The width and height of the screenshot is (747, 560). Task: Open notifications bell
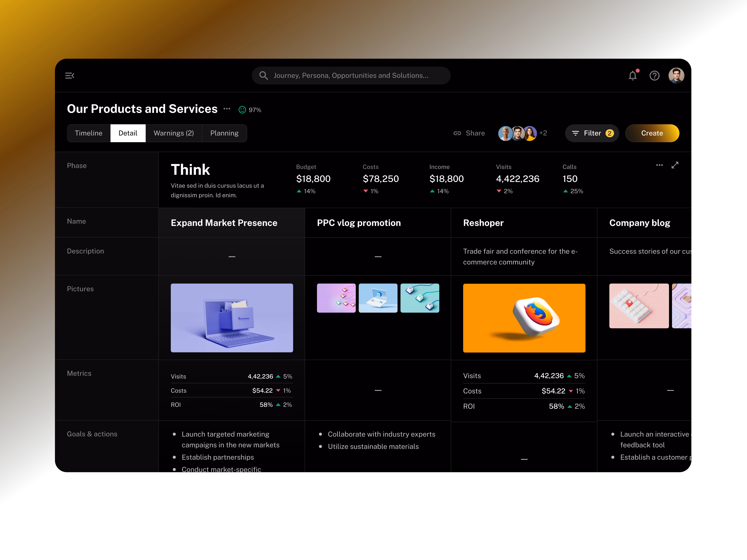pos(632,76)
